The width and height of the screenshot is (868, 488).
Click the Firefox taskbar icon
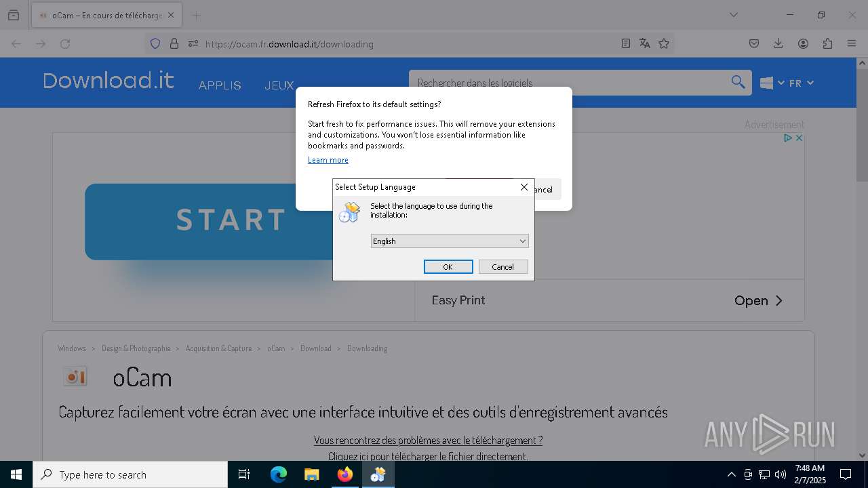(x=345, y=474)
